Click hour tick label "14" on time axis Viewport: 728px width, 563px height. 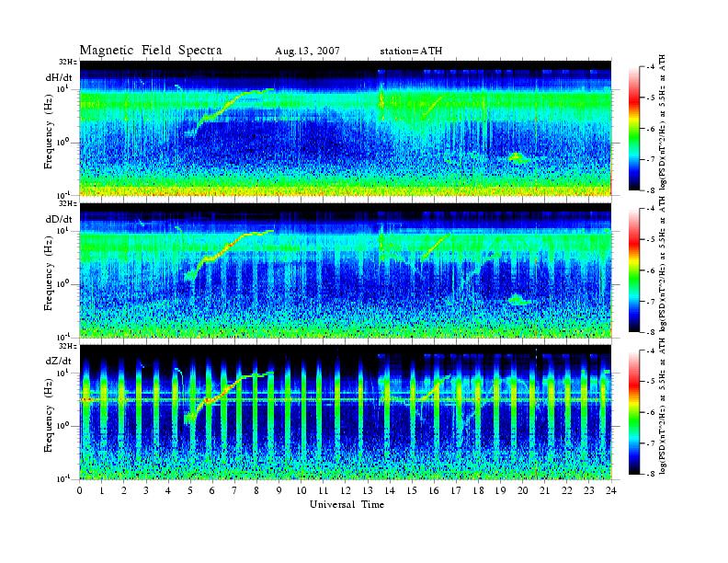(x=390, y=491)
